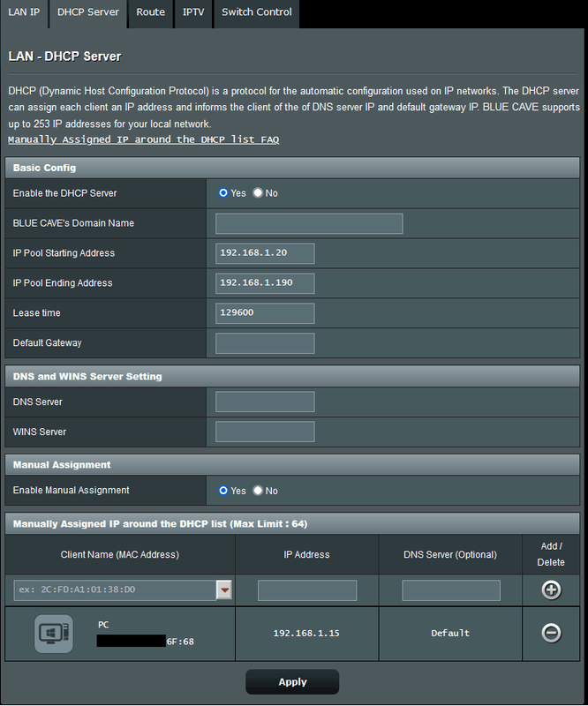Switch to the LAN IP tab

click(24, 12)
